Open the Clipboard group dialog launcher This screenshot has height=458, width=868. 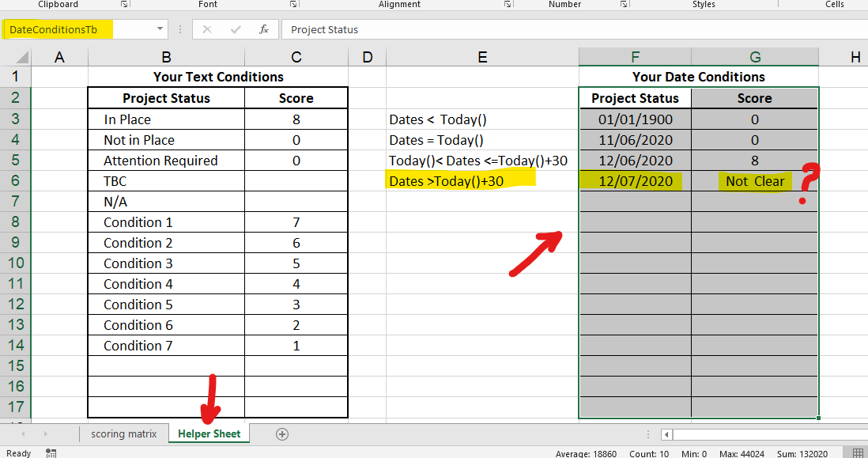pyautogui.click(x=125, y=4)
